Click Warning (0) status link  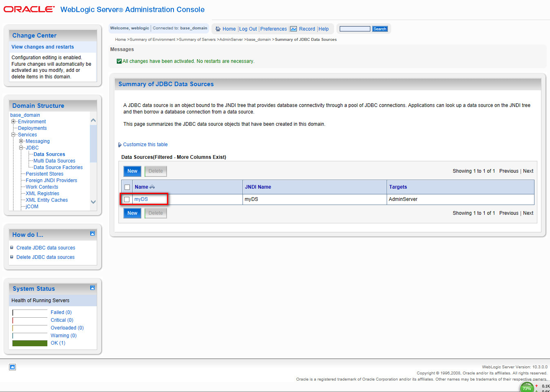tap(64, 336)
